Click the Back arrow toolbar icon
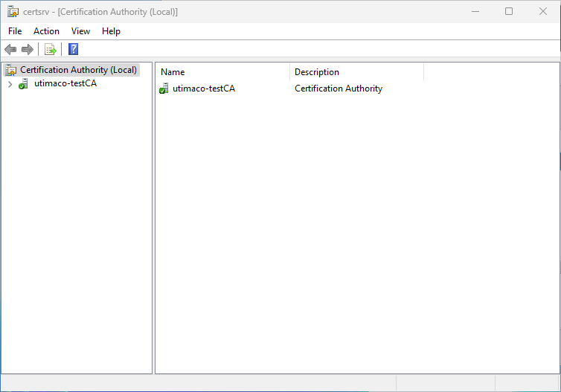 10,49
